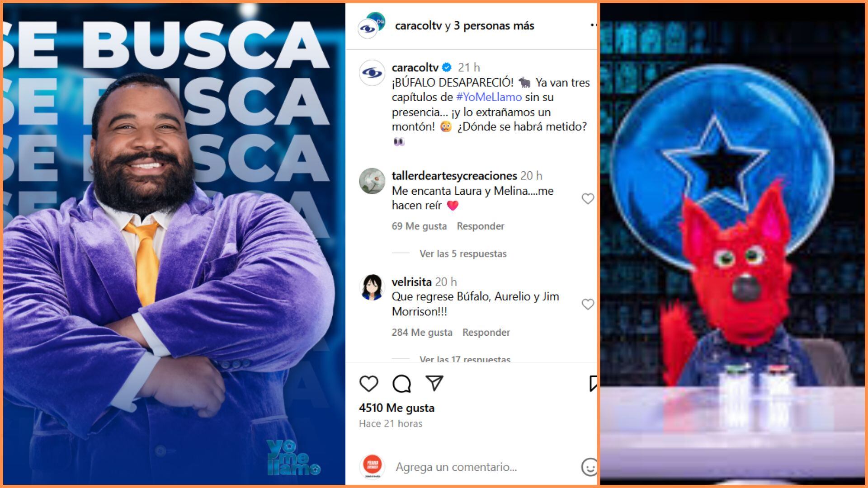
Task: Like velrisita's comment heart
Action: (588, 304)
